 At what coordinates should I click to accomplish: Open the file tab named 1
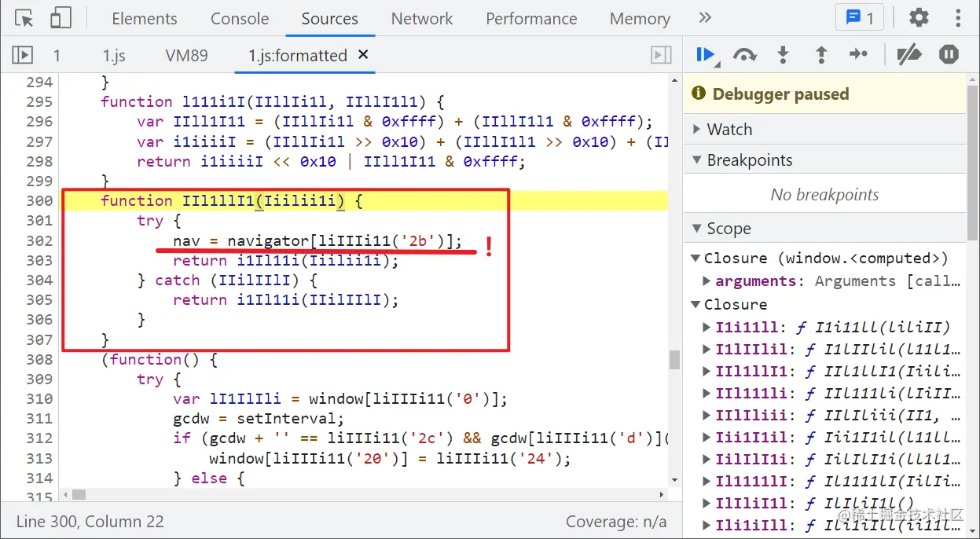click(x=57, y=56)
